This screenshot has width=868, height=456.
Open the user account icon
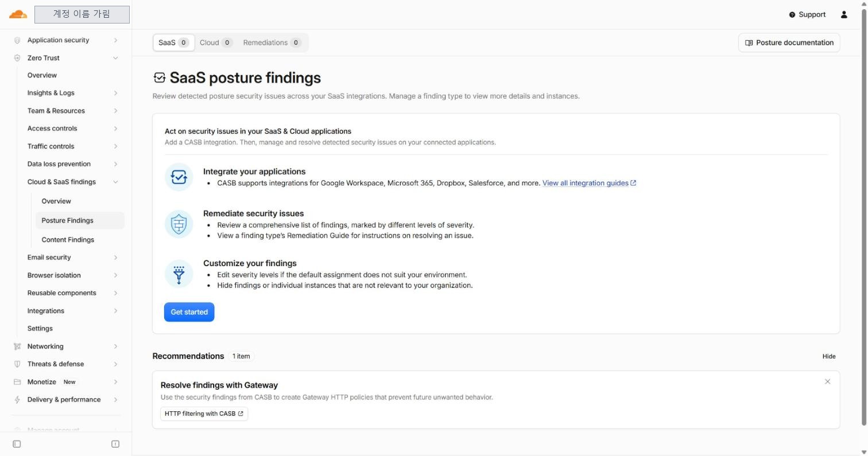coord(844,14)
